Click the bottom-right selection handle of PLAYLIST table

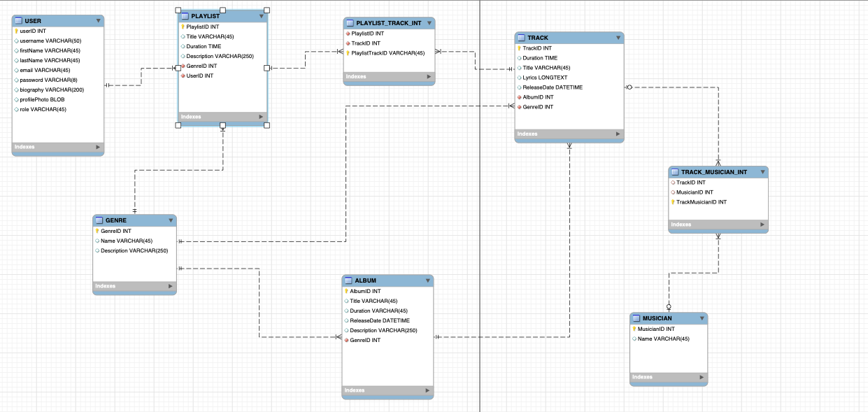(x=266, y=125)
